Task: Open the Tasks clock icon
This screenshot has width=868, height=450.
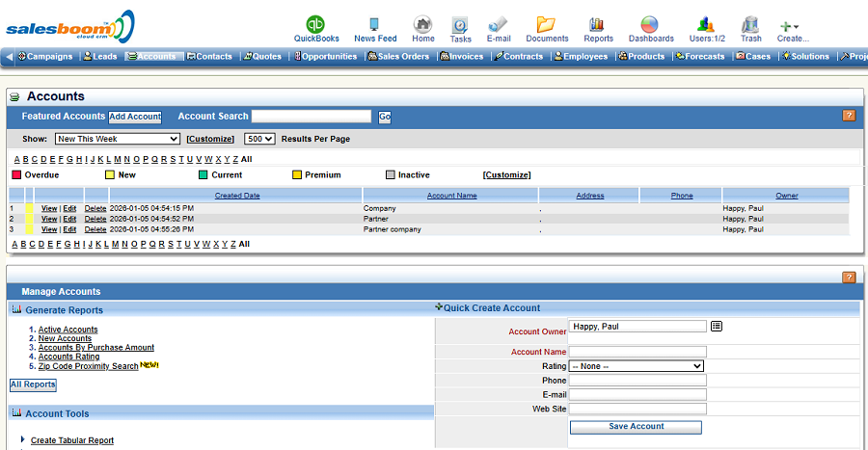Action: point(461,24)
